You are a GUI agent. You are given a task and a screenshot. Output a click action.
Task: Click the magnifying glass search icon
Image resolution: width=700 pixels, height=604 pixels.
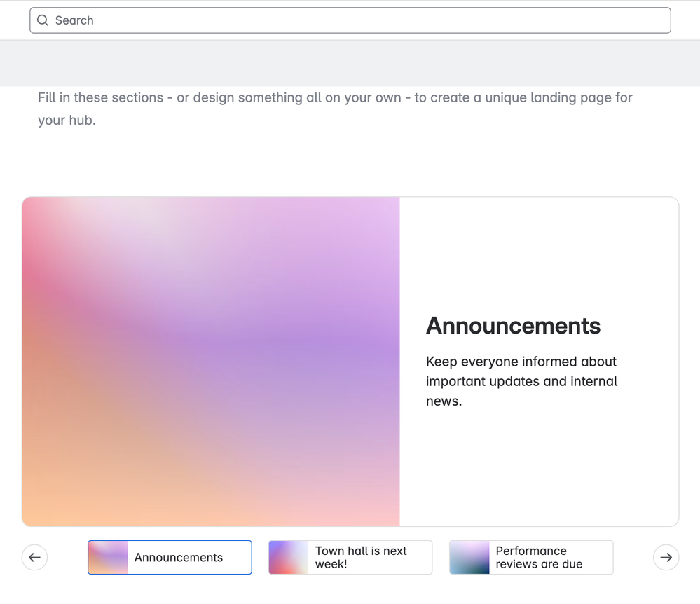coord(43,20)
